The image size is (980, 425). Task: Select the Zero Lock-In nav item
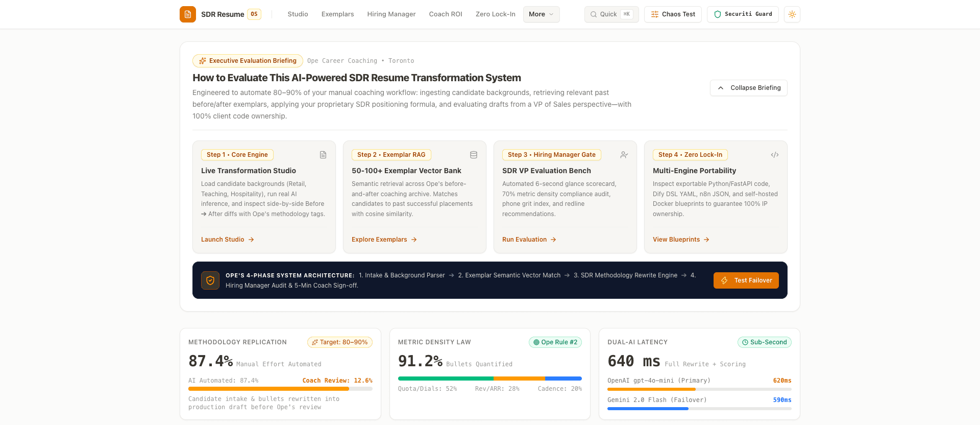point(496,14)
